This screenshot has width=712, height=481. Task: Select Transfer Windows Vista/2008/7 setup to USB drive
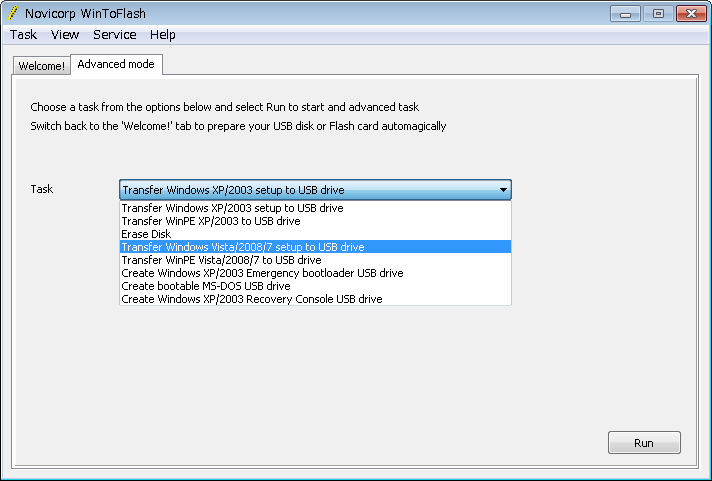[x=315, y=247]
